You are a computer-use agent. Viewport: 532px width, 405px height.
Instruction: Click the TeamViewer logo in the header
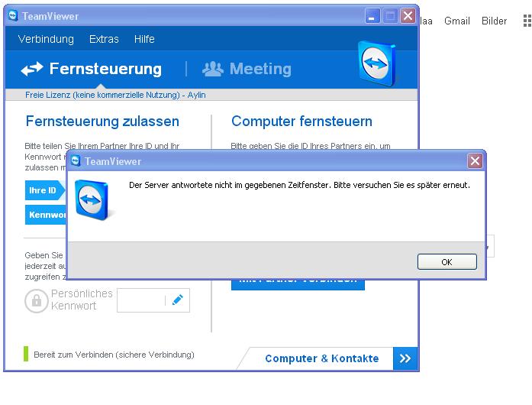[x=377, y=63]
